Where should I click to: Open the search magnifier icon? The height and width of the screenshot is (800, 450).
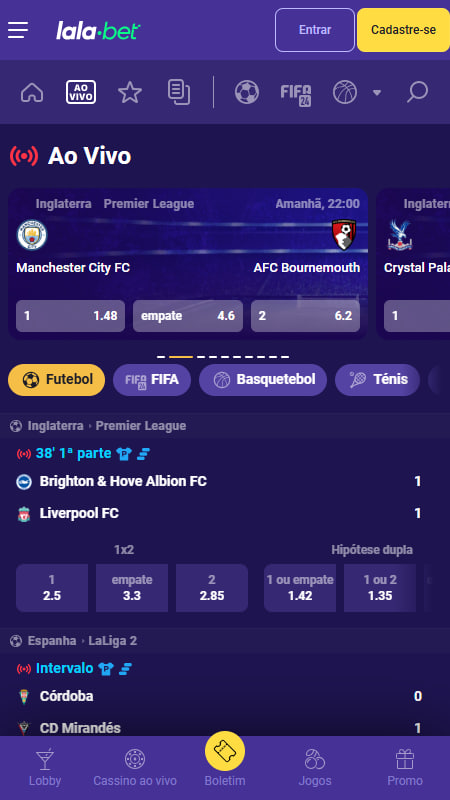(x=417, y=92)
